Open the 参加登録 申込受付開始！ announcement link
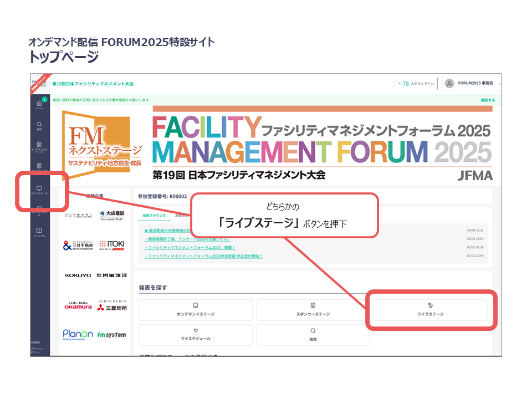Screen dimensions: 532x399 pos(203,256)
